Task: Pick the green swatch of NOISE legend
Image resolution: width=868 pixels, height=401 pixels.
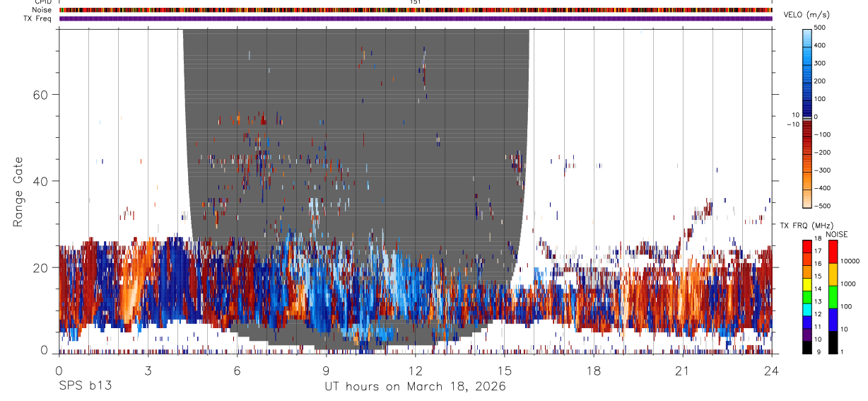Action: 833,296
